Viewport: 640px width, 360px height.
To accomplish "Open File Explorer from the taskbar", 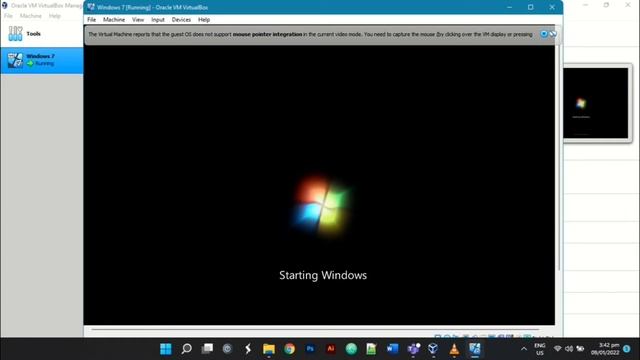I will (269, 349).
